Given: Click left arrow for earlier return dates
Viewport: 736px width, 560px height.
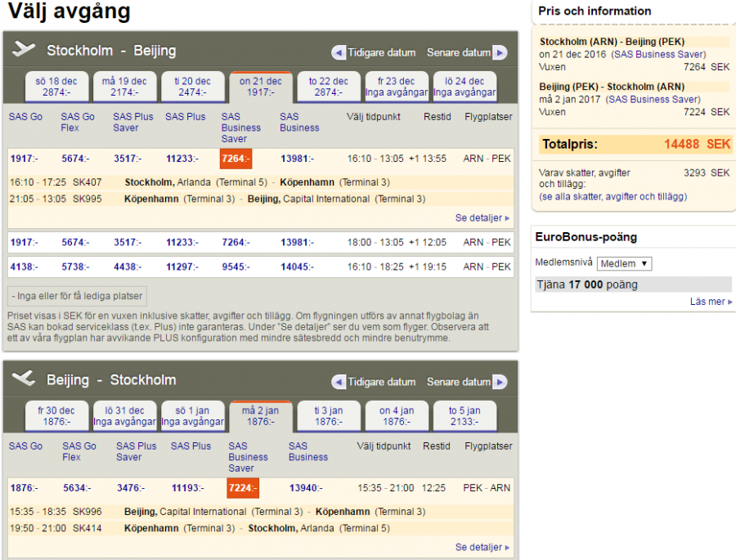Looking at the screenshot, I should [x=339, y=382].
